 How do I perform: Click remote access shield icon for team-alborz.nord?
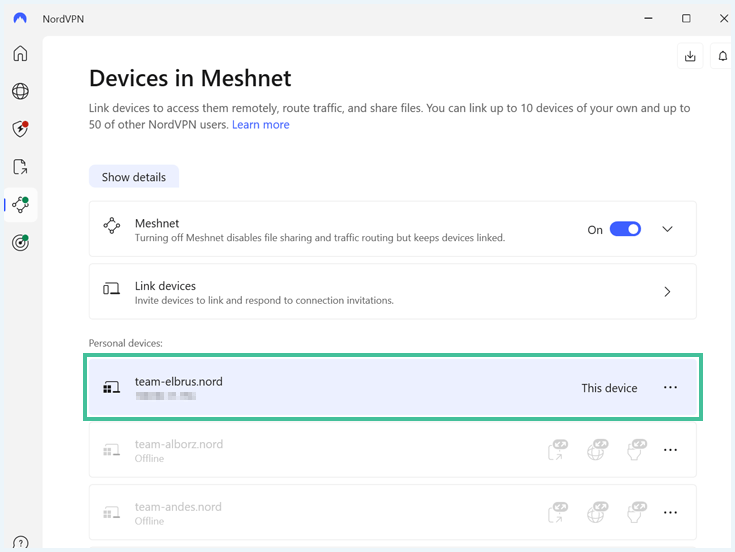pos(637,450)
